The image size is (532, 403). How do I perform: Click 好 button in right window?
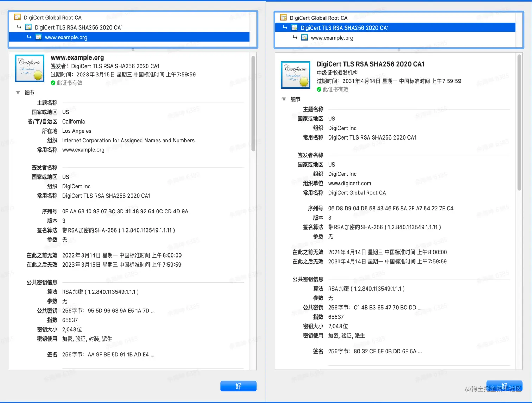tap(505, 386)
